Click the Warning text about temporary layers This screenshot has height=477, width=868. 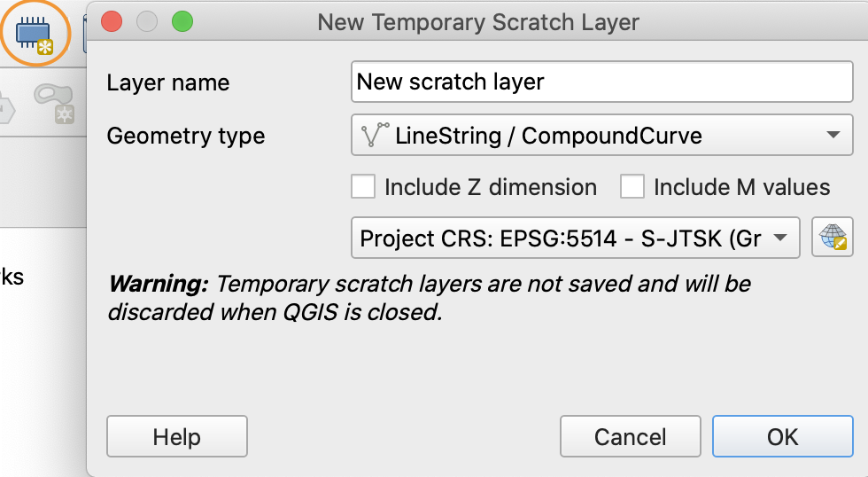(x=430, y=298)
